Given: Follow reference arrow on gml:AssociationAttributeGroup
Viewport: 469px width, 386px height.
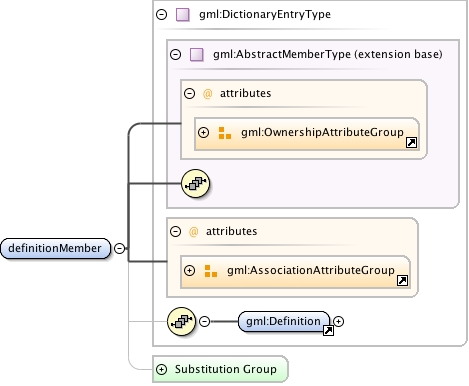Looking at the screenshot, I should point(402,281).
